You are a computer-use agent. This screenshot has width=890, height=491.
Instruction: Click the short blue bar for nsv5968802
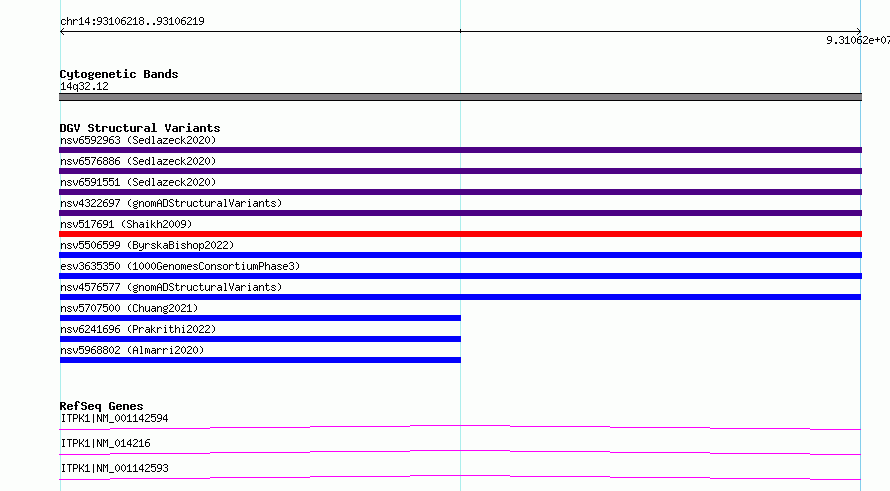(x=261, y=360)
